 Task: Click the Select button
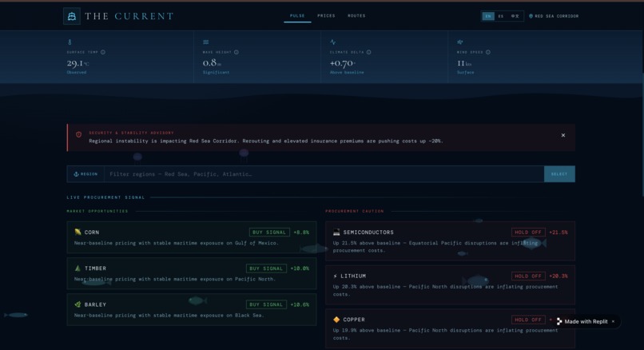(x=559, y=174)
